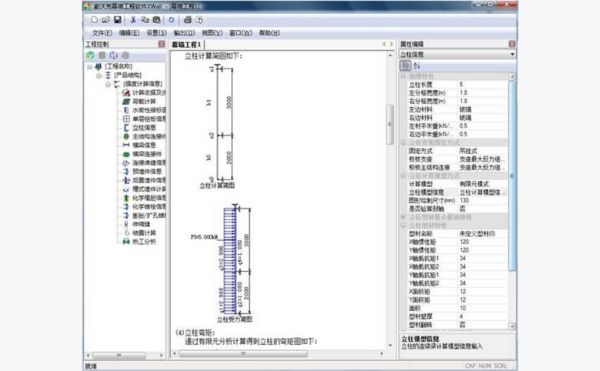Click the Cut scissors toolbar icon

click(133, 20)
